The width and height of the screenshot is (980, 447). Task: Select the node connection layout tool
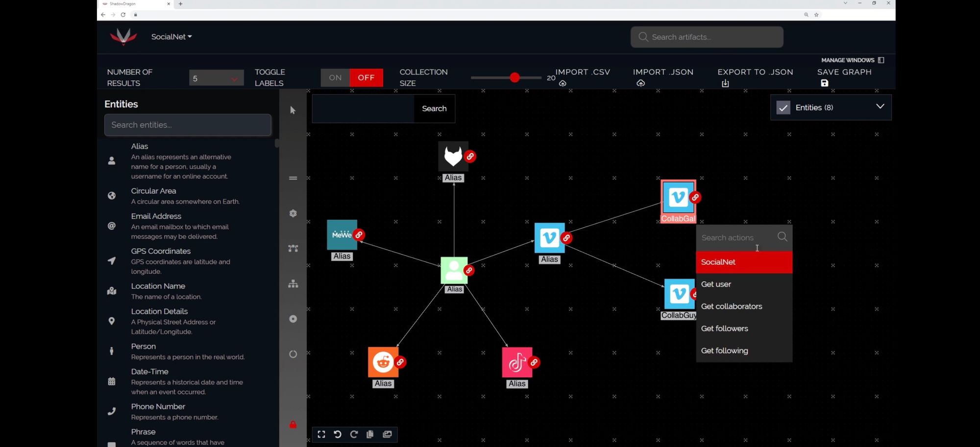(x=293, y=248)
